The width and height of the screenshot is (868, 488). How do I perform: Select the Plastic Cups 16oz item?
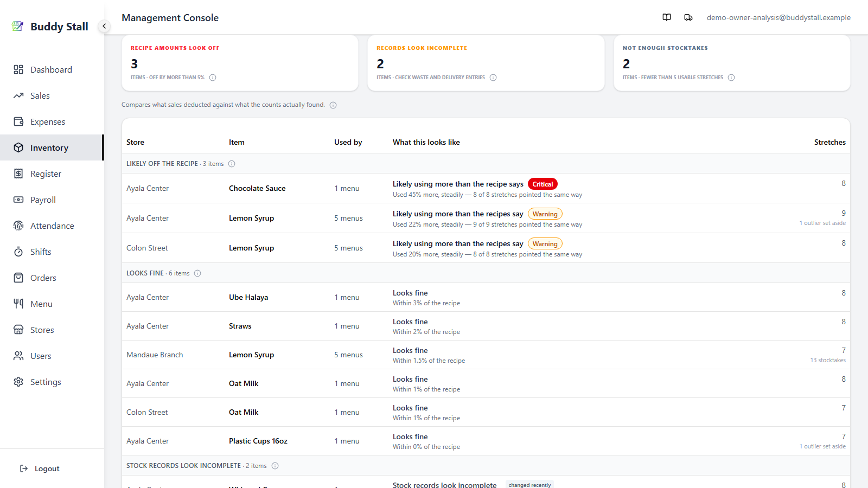pyautogui.click(x=258, y=441)
